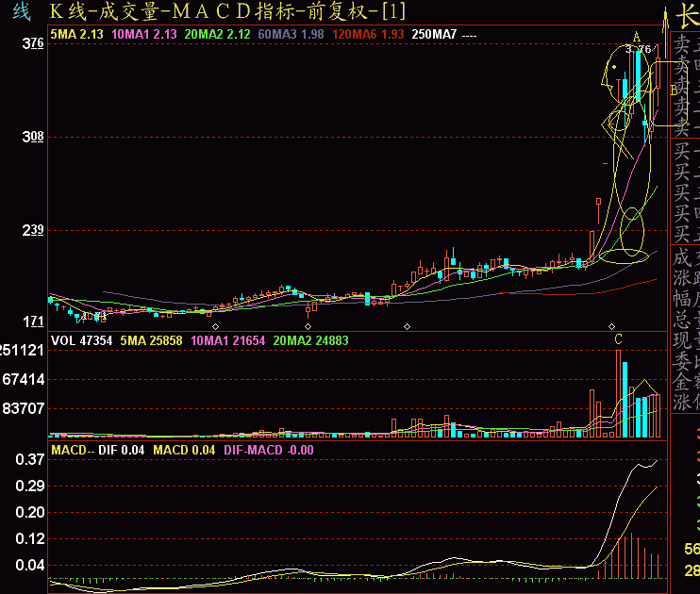Click the leftmost diamond marker on the time axis
This screenshot has width=700, height=594.
click(x=216, y=326)
